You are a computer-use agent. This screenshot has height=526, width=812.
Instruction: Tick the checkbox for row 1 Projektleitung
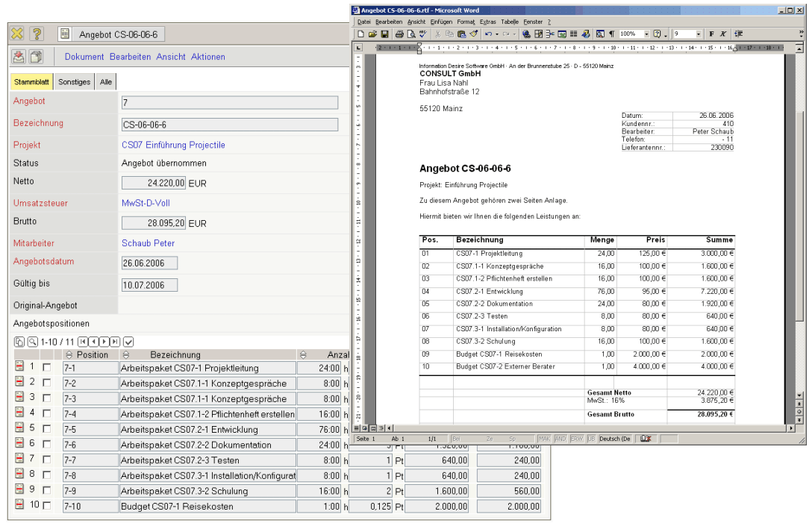[x=47, y=368]
